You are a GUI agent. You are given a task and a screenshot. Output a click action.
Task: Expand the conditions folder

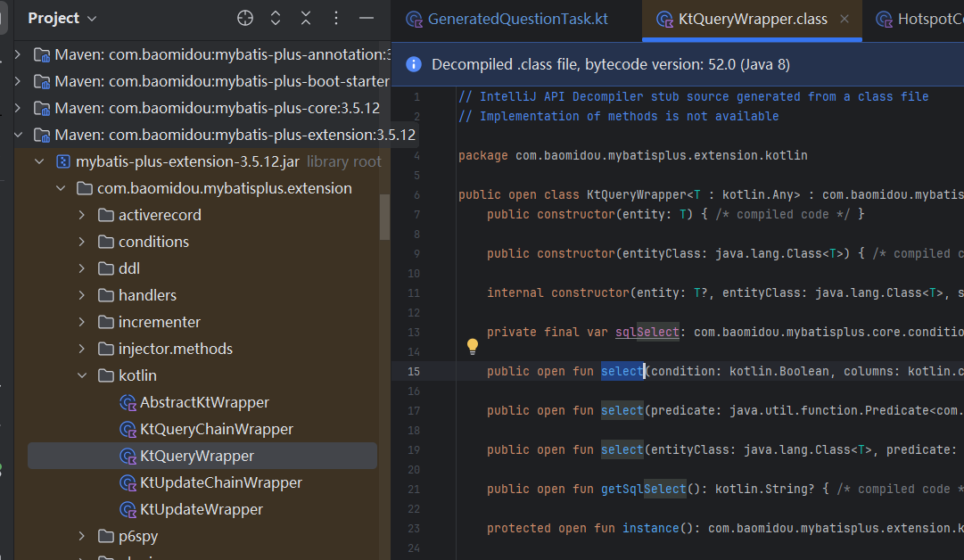click(82, 242)
